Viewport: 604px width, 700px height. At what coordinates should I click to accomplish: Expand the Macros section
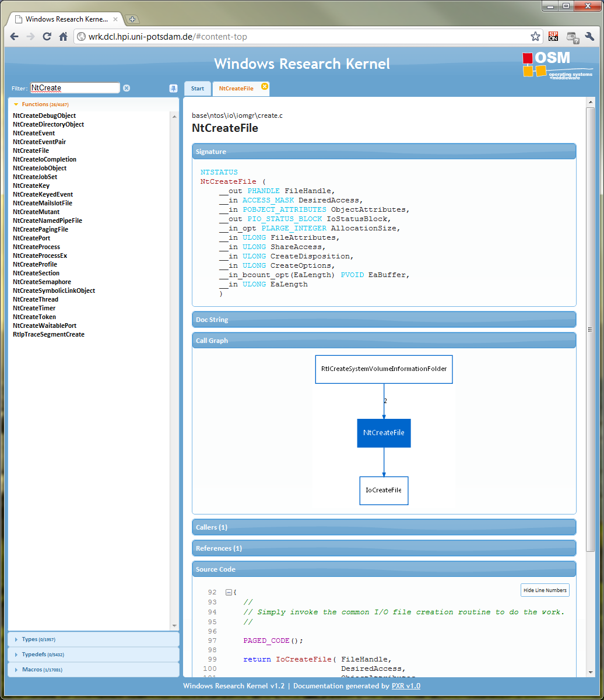93,670
